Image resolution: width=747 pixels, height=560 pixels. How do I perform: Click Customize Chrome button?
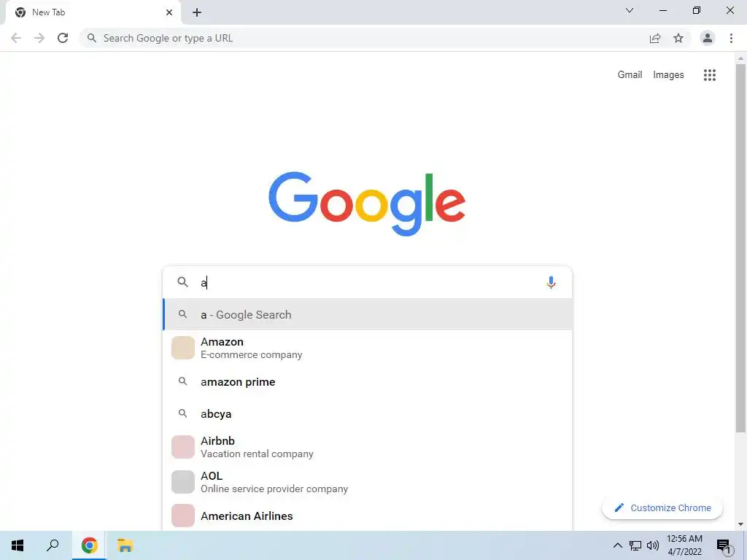(662, 507)
